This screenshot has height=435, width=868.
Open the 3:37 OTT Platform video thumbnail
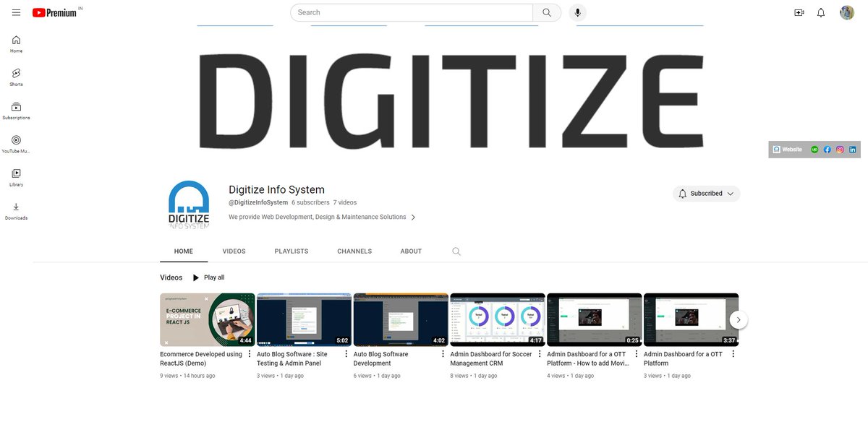coord(692,319)
